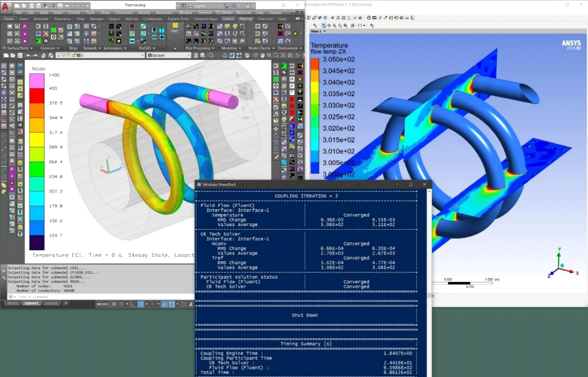Viewport: 588px width, 377px height.
Task: Click the Timing Summary [s] heading in PowerShell
Action: (306, 344)
